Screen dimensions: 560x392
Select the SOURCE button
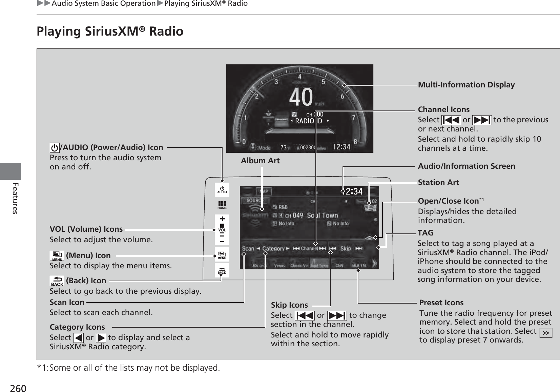[255, 200]
